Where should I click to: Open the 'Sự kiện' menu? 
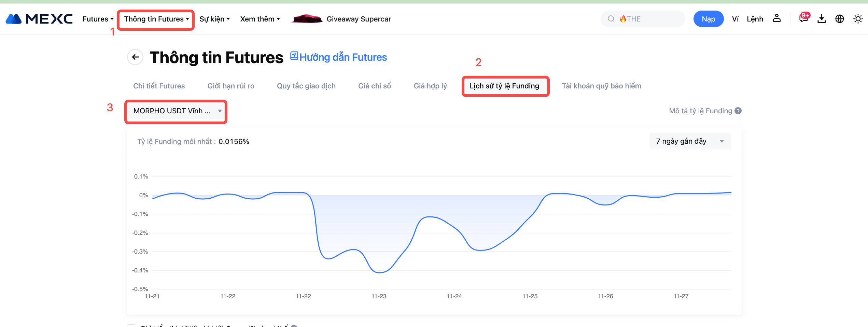click(214, 19)
